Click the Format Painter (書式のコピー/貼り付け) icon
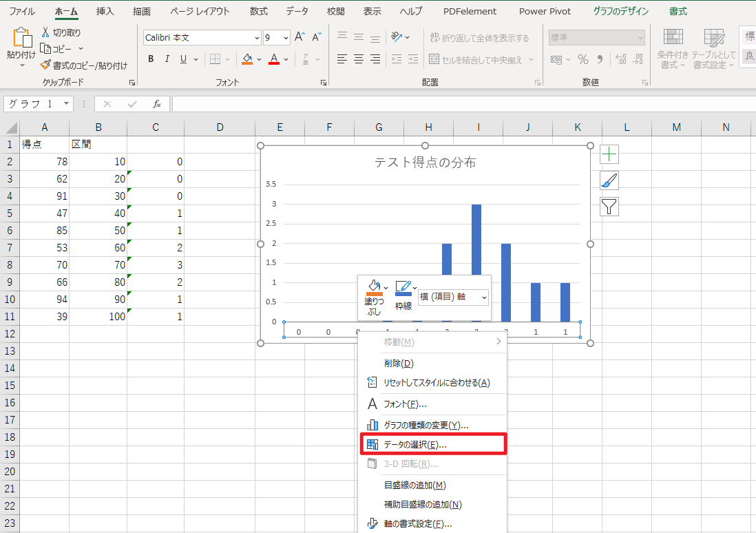756x533 pixels. [45, 65]
